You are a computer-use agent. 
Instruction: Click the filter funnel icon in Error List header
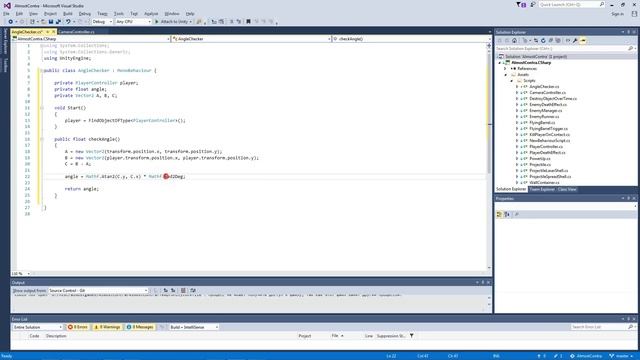[x=412, y=336]
